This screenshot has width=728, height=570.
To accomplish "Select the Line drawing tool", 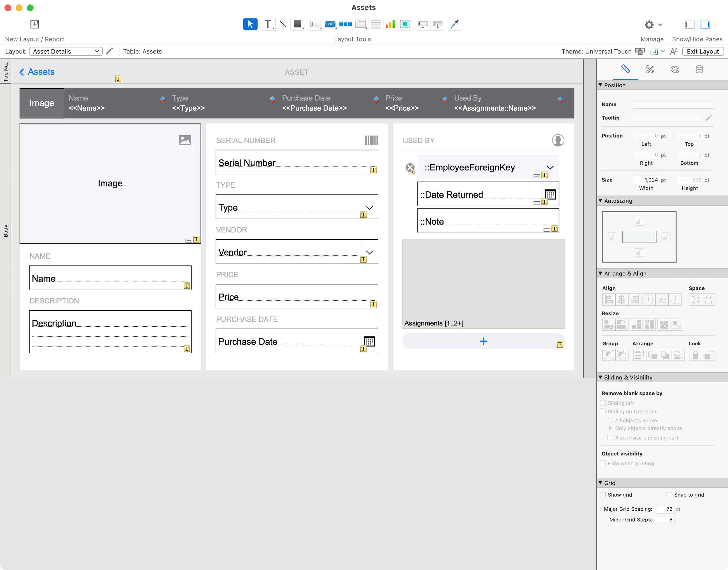I will (283, 24).
